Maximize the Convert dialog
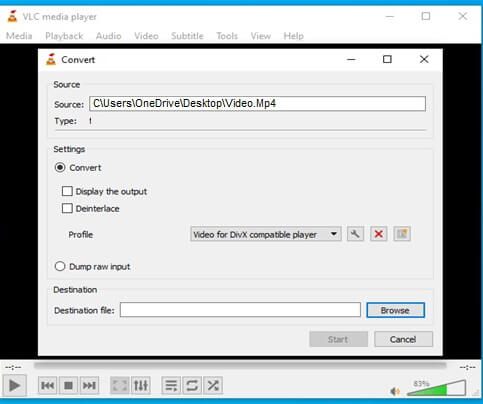483x404 pixels. (387, 59)
